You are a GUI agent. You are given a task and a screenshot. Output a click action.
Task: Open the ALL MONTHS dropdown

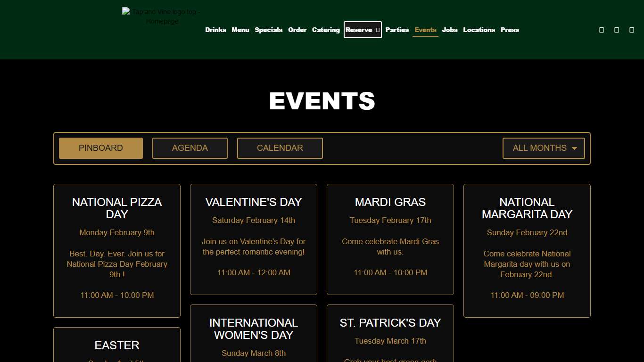coord(544,148)
